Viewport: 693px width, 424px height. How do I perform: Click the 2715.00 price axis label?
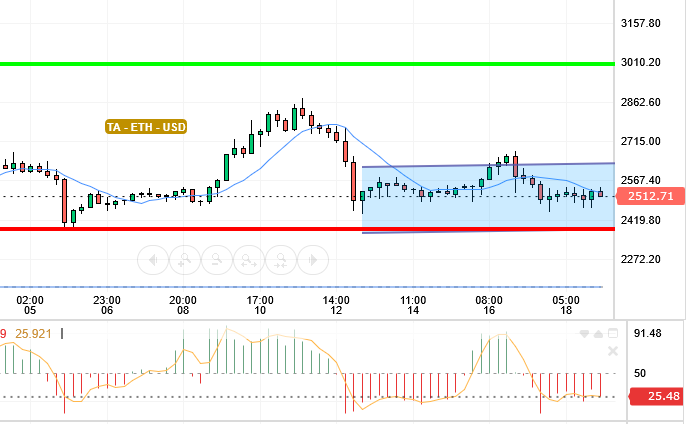640,141
